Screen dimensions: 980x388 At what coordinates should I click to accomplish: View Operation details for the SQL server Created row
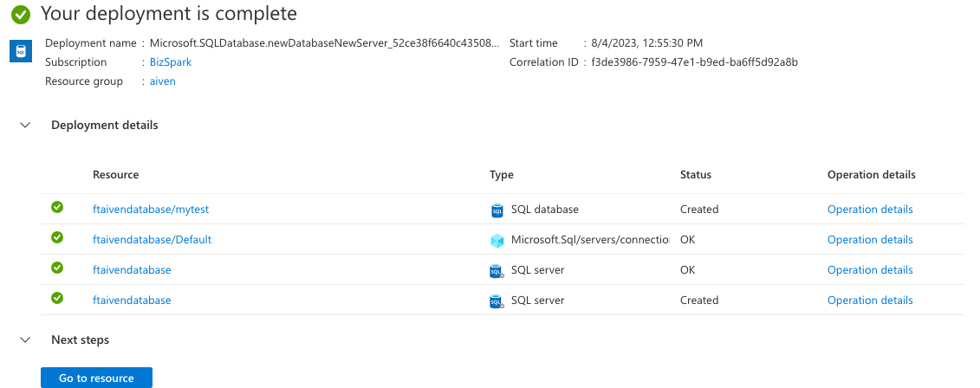pyautogui.click(x=870, y=300)
